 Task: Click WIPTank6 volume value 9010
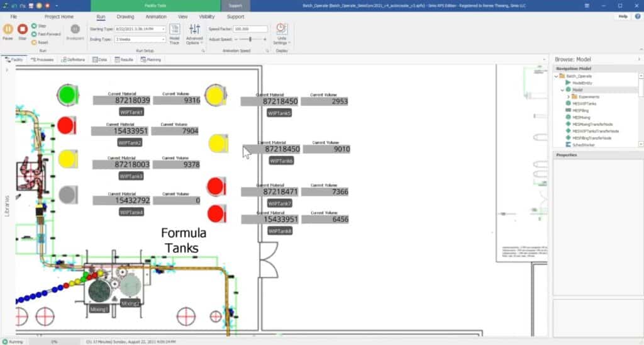click(x=327, y=149)
